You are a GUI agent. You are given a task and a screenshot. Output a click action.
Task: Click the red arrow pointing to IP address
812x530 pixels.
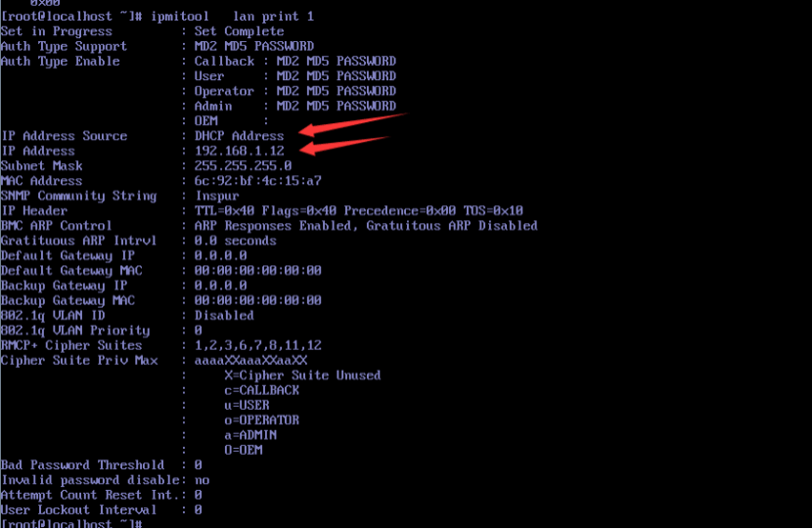point(344,146)
